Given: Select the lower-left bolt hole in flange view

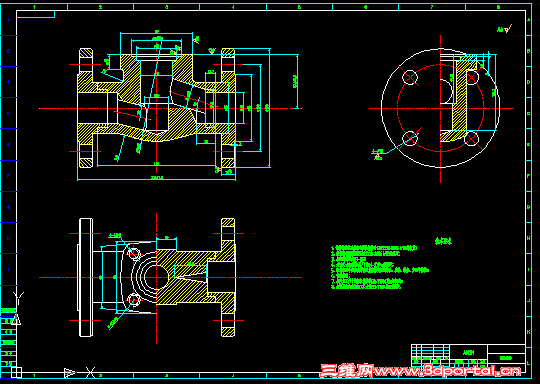Looking at the screenshot, I should pos(410,138).
